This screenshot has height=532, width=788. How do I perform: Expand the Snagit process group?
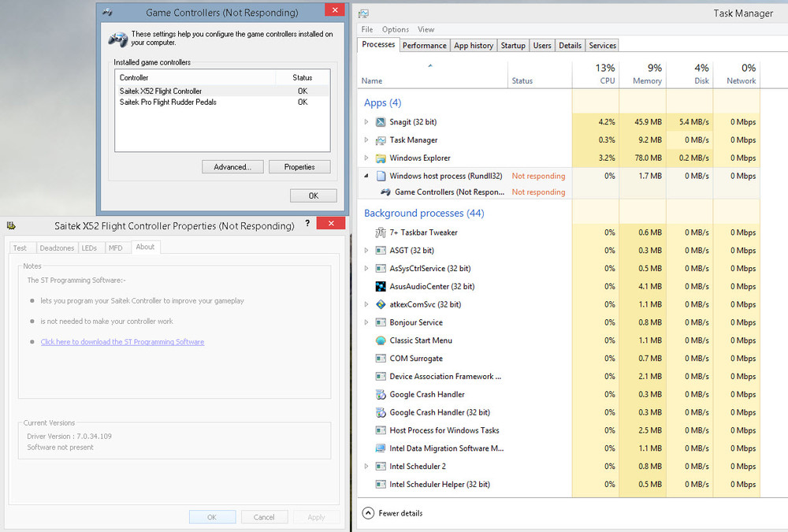[x=366, y=122]
